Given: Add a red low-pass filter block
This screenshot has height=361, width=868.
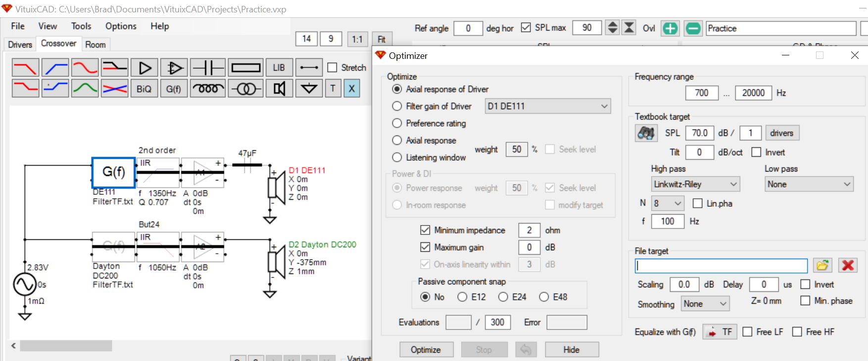Looking at the screenshot, I should click(x=25, y=68).
